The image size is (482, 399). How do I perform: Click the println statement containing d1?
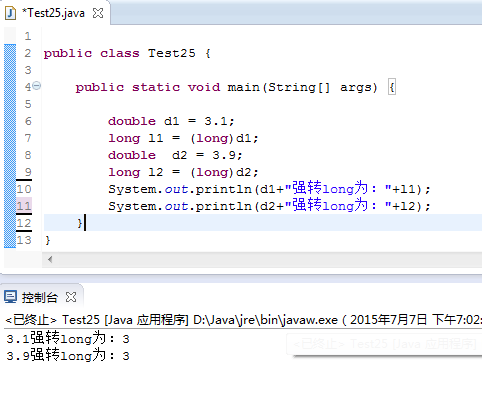269,189
